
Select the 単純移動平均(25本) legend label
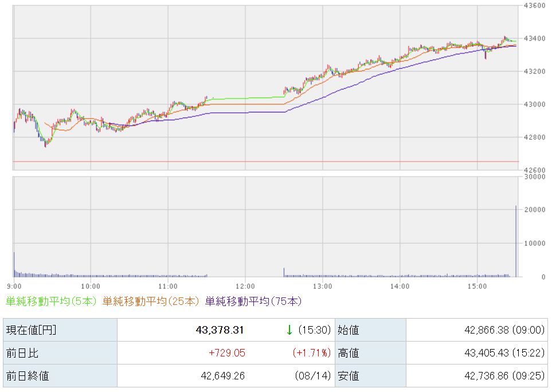tap(151, 301)
